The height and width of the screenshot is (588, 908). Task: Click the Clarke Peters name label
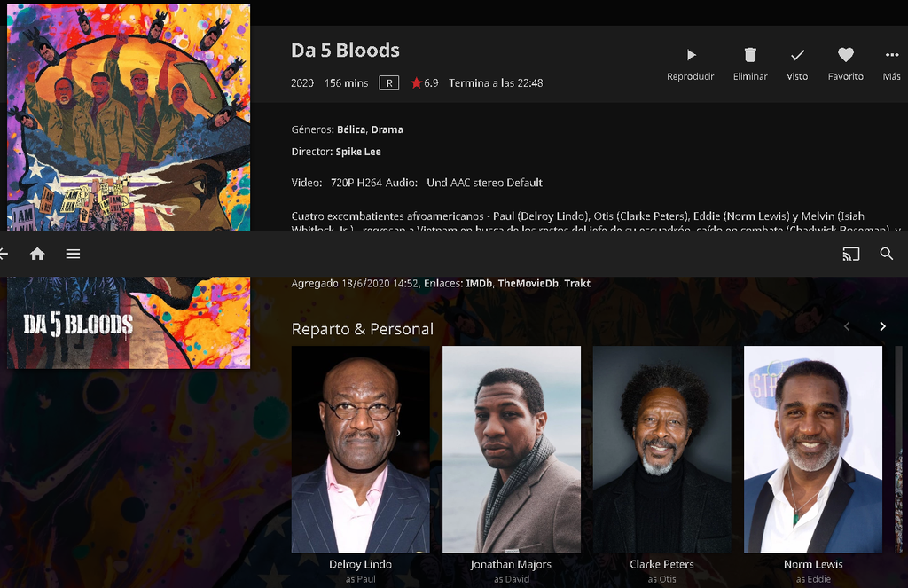(x=661, y=564)
